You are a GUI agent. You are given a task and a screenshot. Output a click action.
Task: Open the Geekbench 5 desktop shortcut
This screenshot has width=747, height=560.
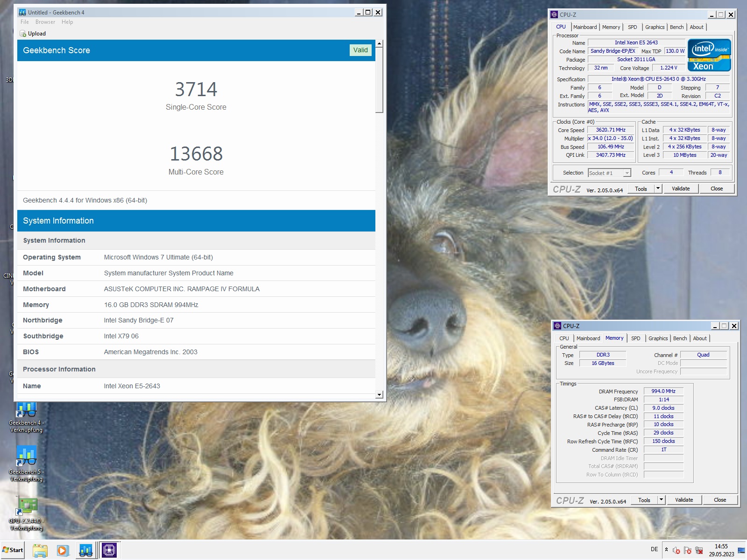click(x=27, y=464)
